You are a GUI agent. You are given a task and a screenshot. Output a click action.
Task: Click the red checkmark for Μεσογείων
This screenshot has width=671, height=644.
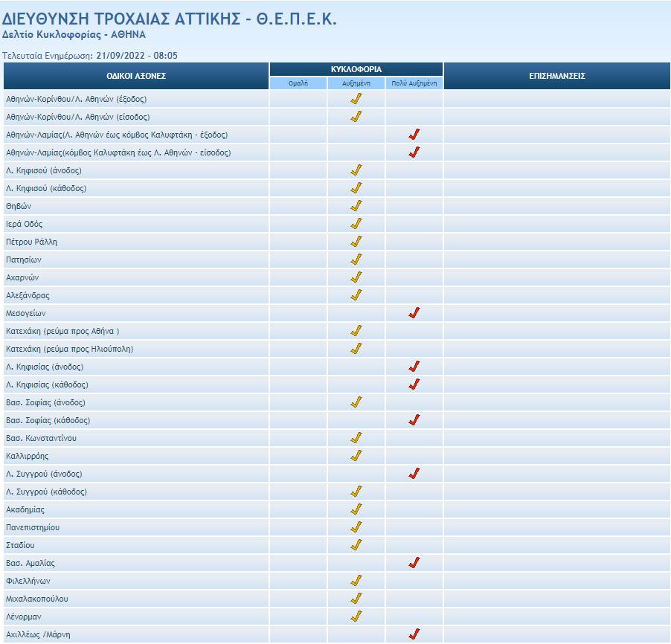(x=414, y=313)
